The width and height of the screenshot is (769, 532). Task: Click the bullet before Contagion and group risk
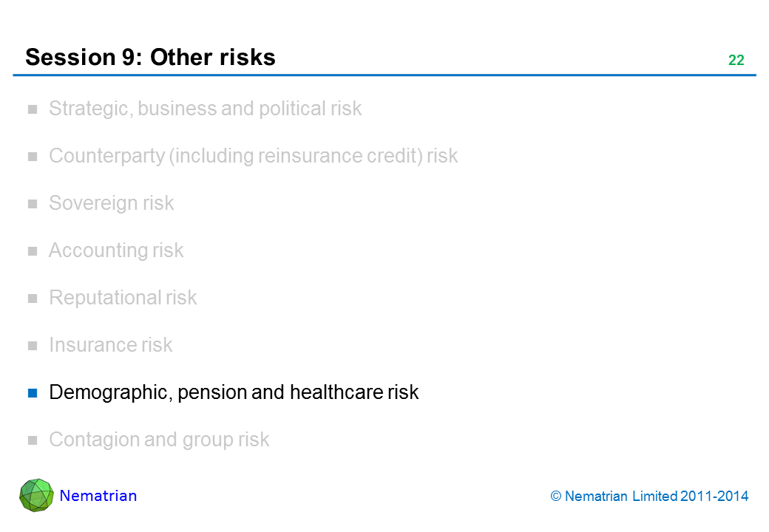(33, 440)
